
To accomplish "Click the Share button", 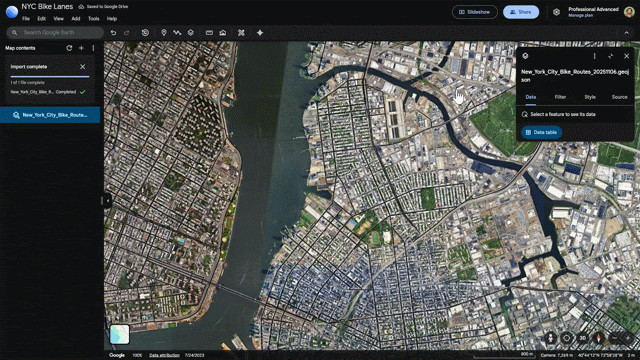I will pyautogui.click(x=521, y=12).
